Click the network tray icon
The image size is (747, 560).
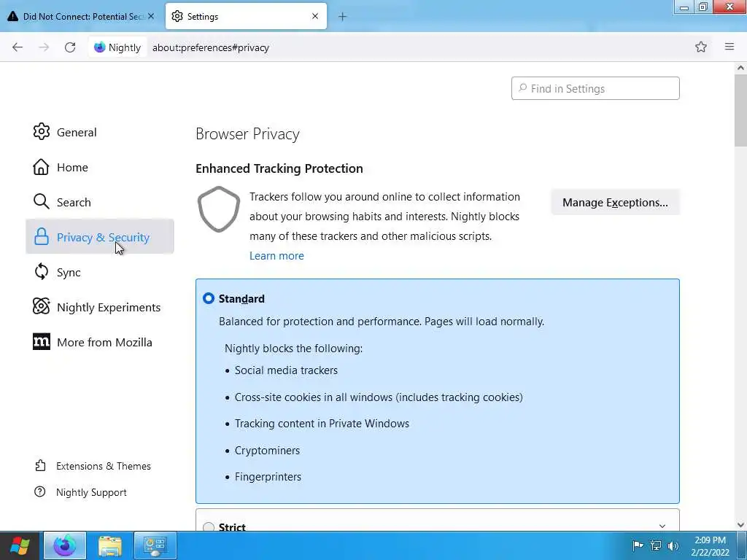click(656, 545)
